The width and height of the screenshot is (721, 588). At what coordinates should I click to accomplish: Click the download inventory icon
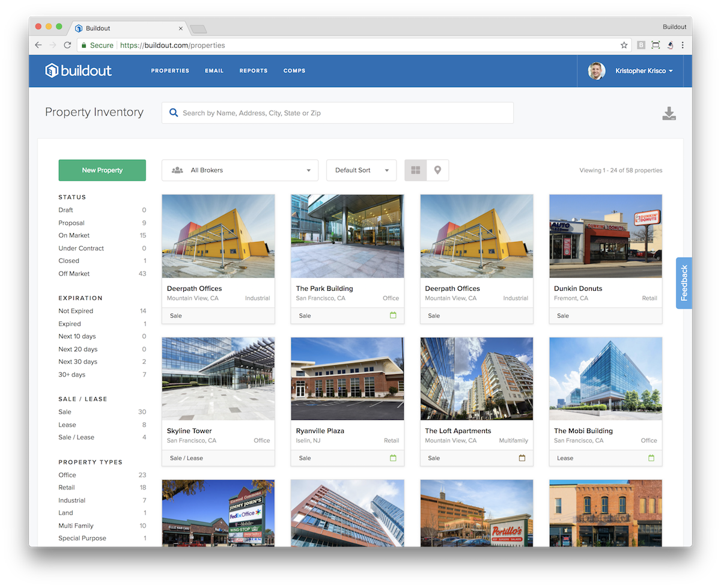coord(669,114)
